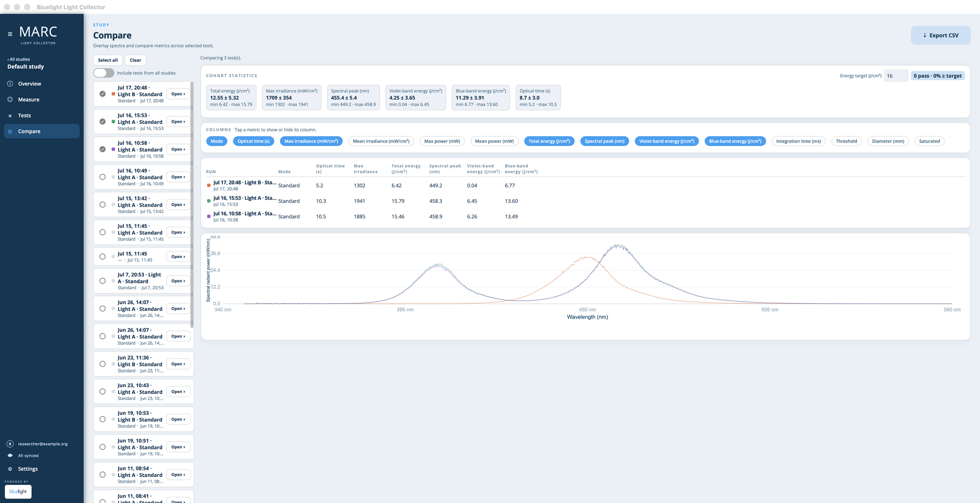Click the bluelight logo badge
The height and width of the screenshot is (503, 980).
pos(18,491)
